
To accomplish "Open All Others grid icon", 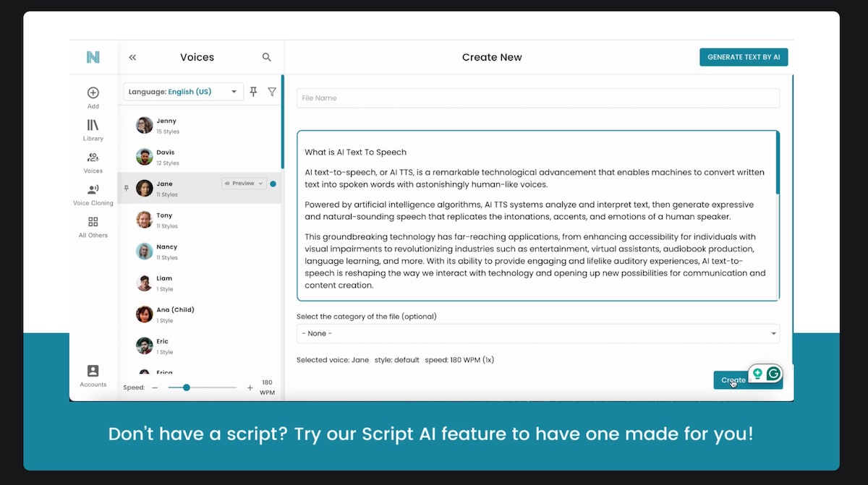I will 93,222.
